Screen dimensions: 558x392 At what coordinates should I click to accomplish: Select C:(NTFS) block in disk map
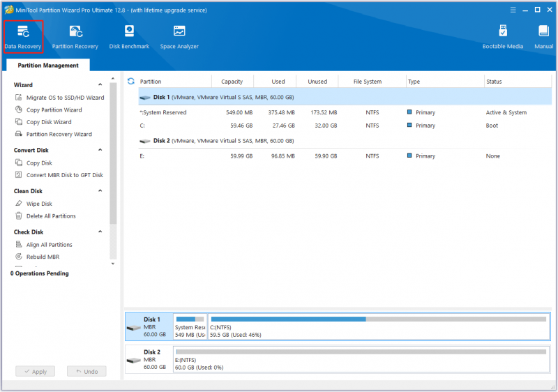pos(379,326)
